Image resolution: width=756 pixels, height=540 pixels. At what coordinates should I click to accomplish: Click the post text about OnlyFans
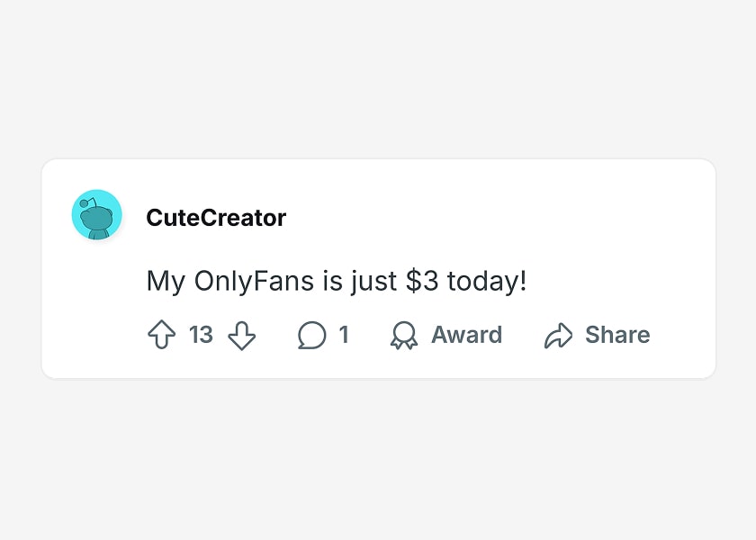[x=336, y=282]
